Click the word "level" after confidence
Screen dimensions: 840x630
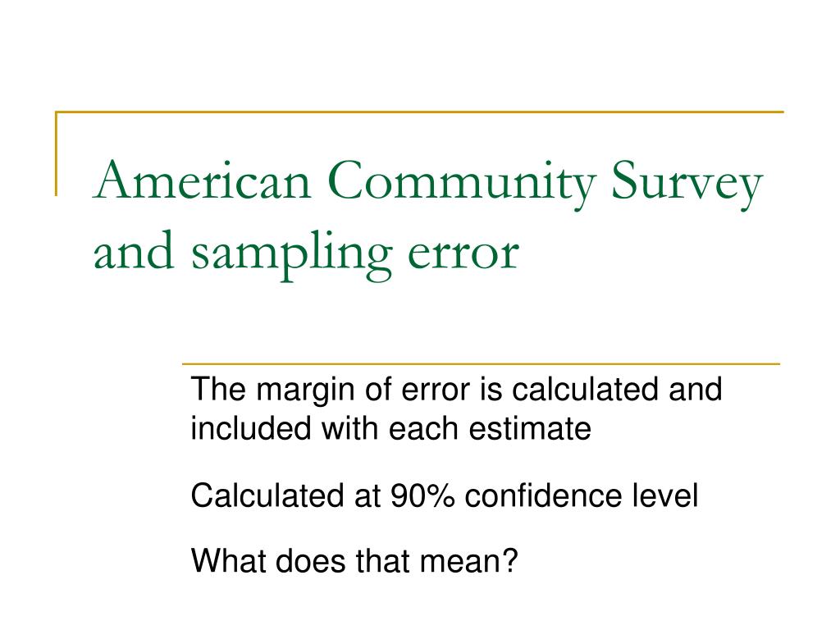(664, 495)
